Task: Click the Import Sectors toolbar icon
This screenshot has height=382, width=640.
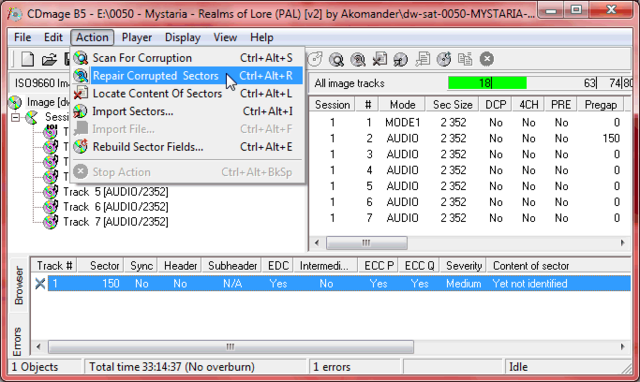Action: (400, 60)
